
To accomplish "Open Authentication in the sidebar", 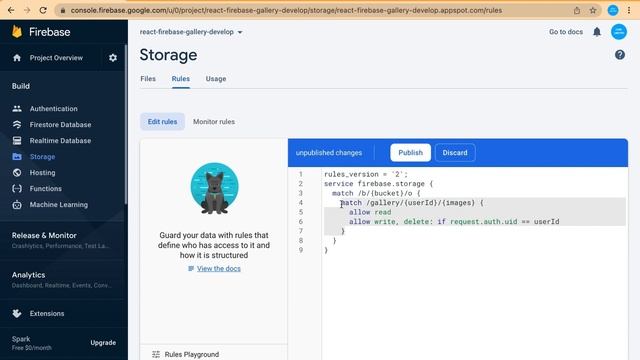I will [53, 109].
